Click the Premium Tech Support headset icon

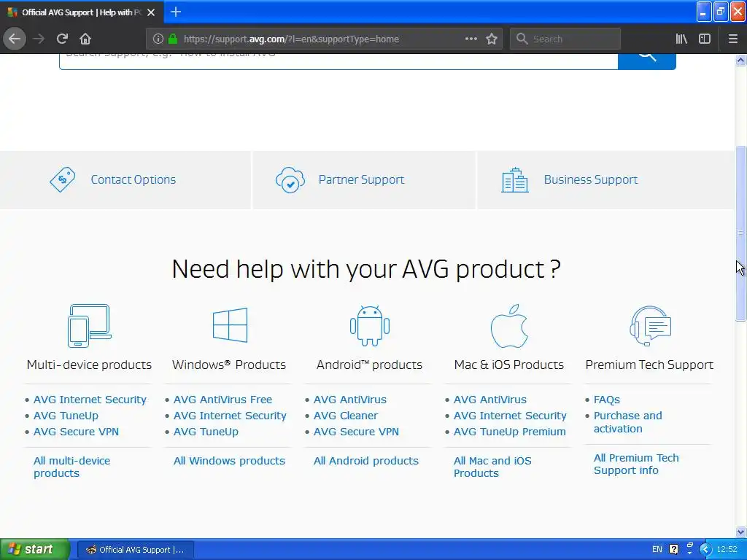(x=650, y=326)
